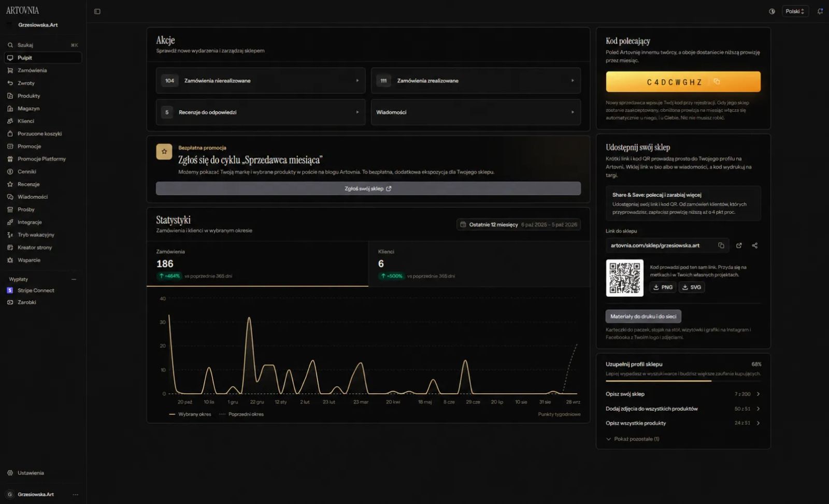Open the Polski language dropdown
This screenshot has height=504, width=829.
coord(795,11)
